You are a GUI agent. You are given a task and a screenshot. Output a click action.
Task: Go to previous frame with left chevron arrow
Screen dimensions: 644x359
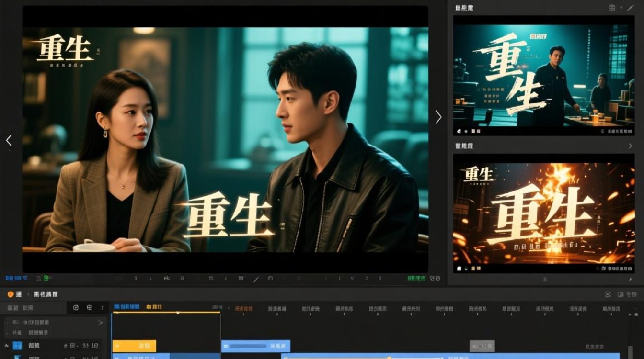pos(9,140)
